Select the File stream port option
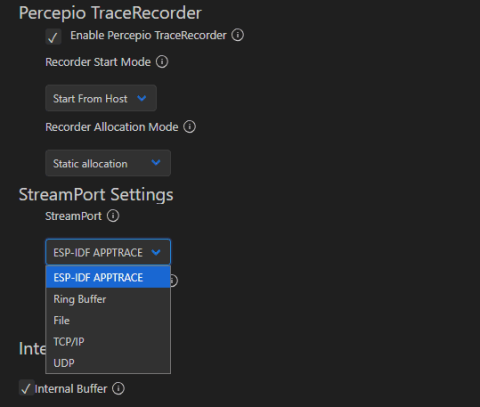The width and height of the screenshot is (480, 407). tap(108, 320)
